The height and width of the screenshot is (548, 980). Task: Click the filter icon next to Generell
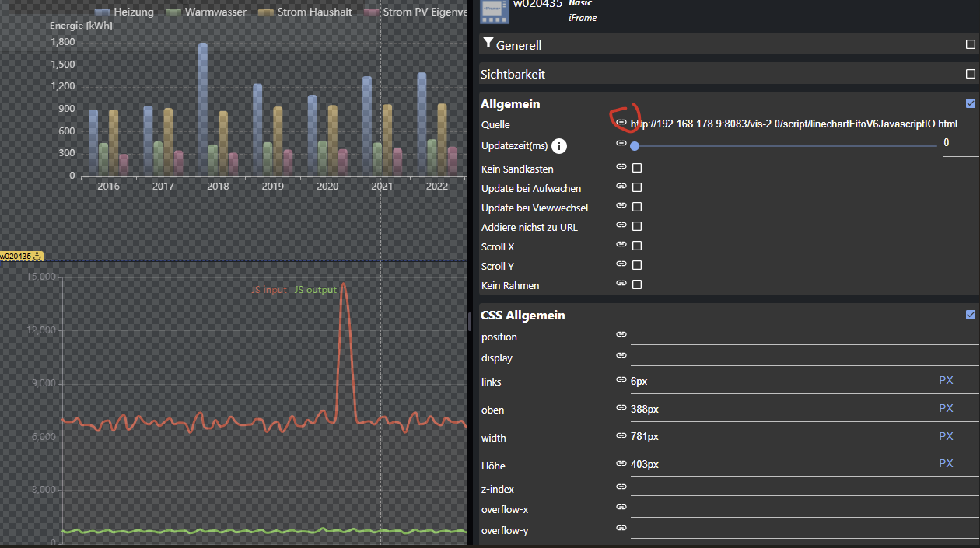click(488, 44)
